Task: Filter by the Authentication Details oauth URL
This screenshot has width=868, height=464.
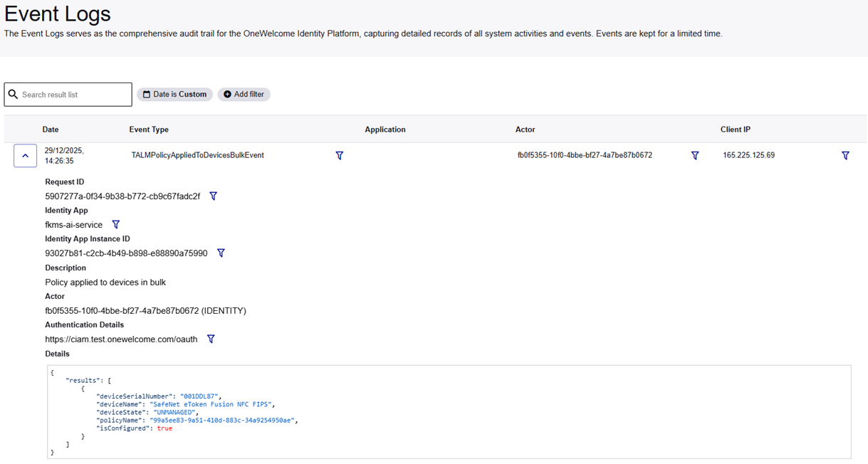Action: 211,339
